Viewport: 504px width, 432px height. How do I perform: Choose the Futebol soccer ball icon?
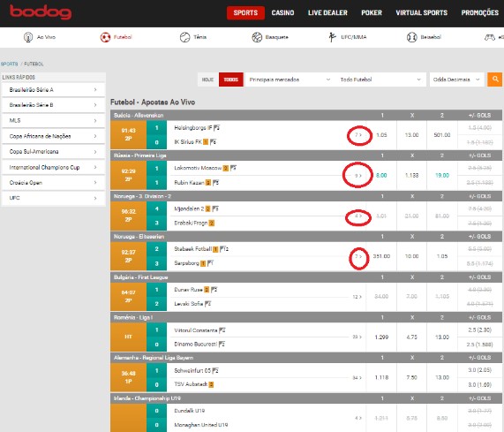point(105,37)
